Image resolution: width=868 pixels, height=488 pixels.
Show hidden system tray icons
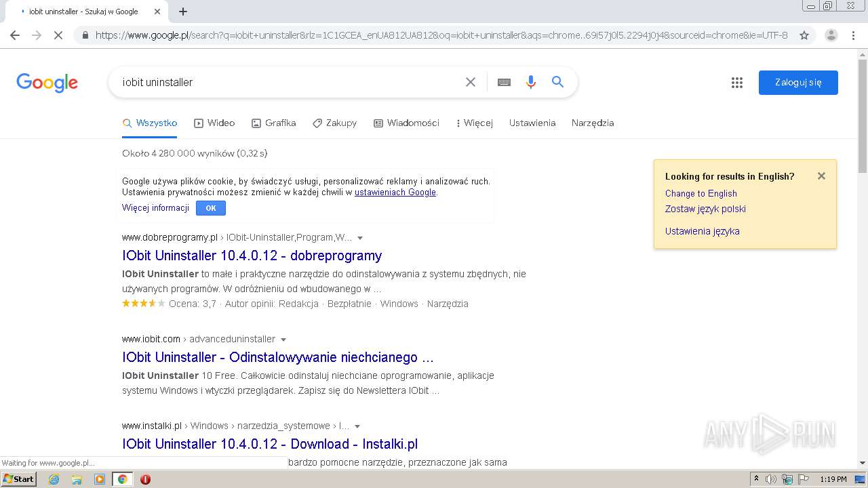click(756, 479)
